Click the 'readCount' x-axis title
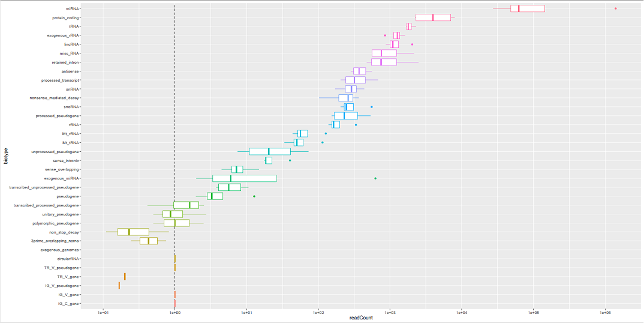 [361, 317]
